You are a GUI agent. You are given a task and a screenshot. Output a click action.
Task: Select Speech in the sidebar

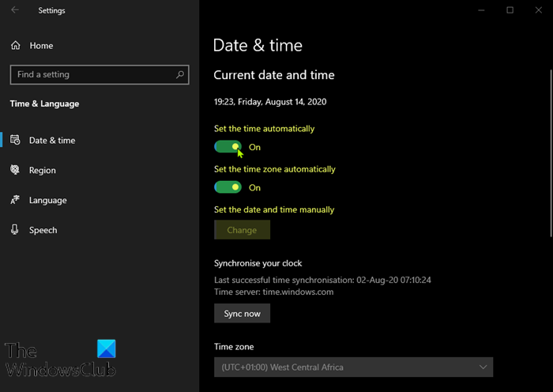click(x=43, y=230)
